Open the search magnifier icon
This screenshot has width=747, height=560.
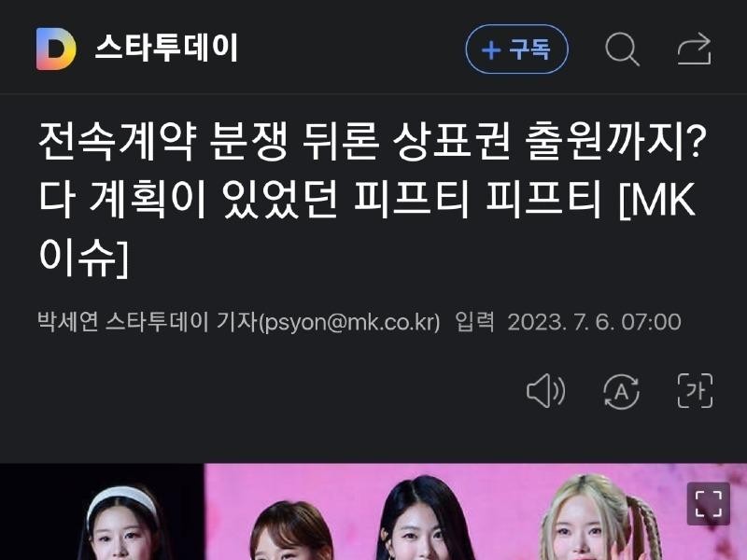pos(622,49)
